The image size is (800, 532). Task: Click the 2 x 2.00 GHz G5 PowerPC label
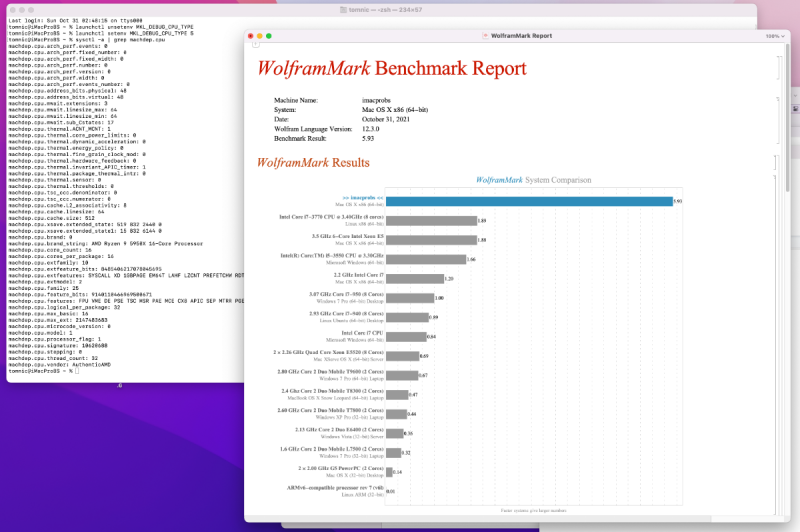[341, 468]
